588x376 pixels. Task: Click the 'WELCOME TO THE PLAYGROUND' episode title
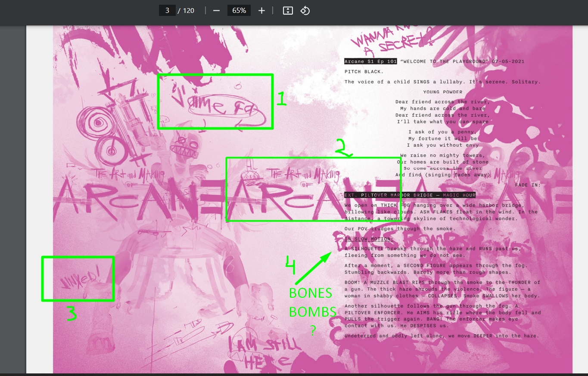tap(445, 62)
